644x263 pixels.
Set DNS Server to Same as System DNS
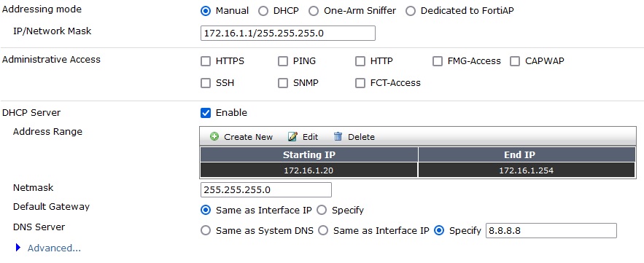pos(206,231)
